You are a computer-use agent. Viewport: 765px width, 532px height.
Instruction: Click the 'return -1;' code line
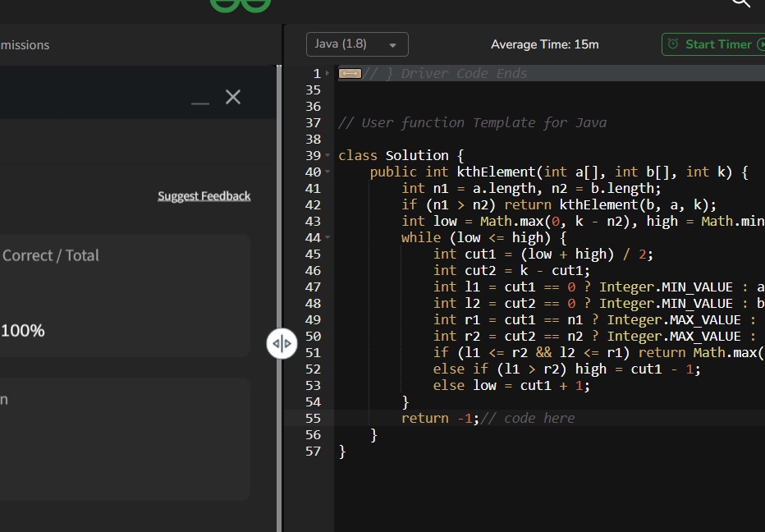pos(440,418)
